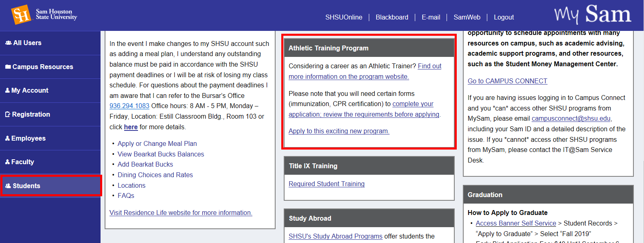Select Students in the sidebar
Image resolution: width=644 pixels, height=243 pixels.
pos(50,186)
